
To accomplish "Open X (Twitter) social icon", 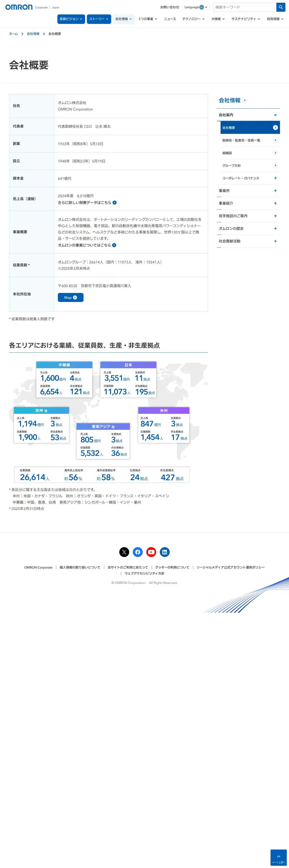I will 124,552.
